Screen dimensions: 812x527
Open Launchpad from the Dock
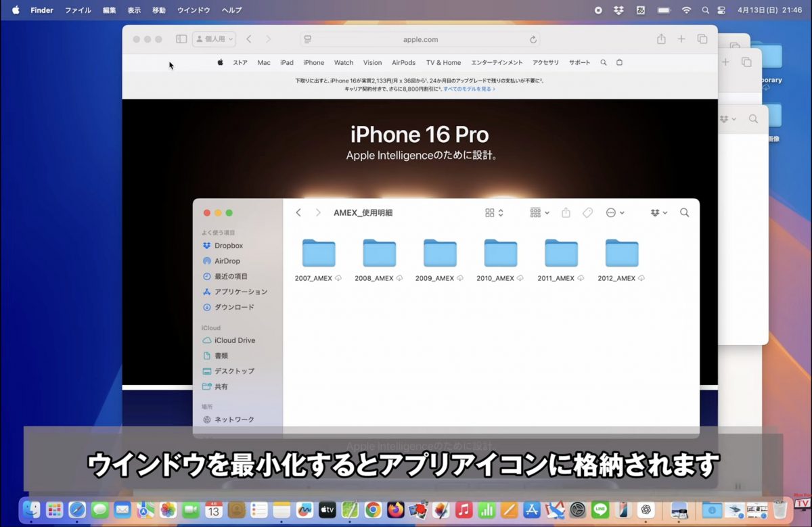54,510
